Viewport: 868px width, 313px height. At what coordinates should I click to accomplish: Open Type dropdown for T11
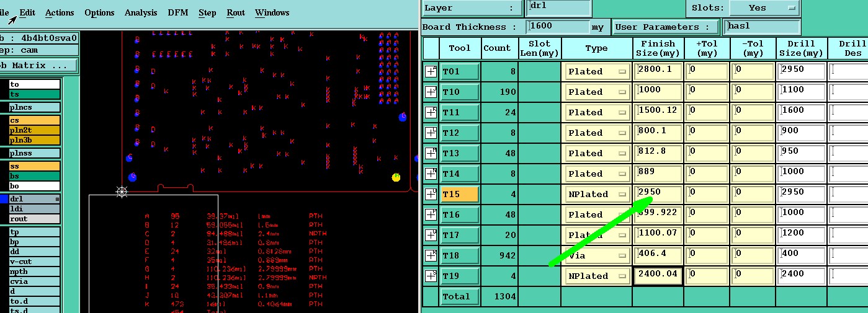[596, 112]
